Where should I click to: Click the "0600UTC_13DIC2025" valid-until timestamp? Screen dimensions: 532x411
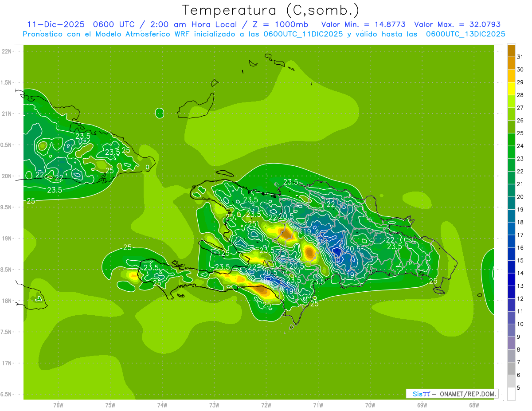coord(465,34)
